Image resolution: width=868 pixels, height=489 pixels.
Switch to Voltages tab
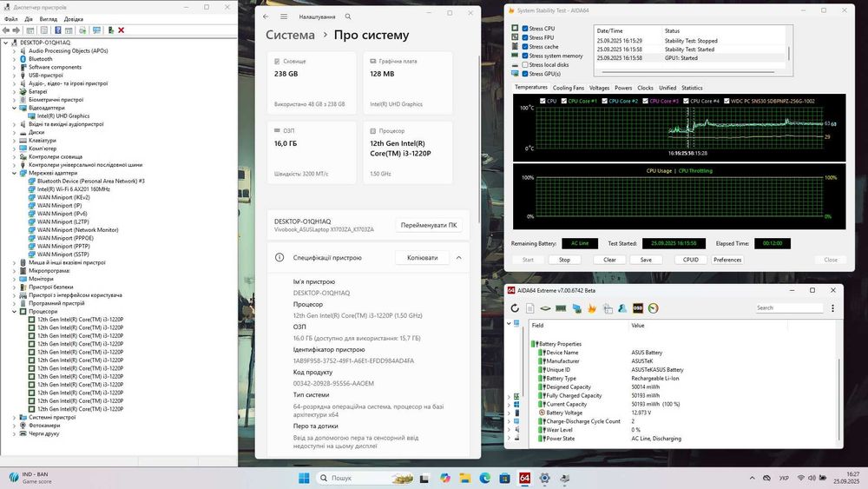599,88
